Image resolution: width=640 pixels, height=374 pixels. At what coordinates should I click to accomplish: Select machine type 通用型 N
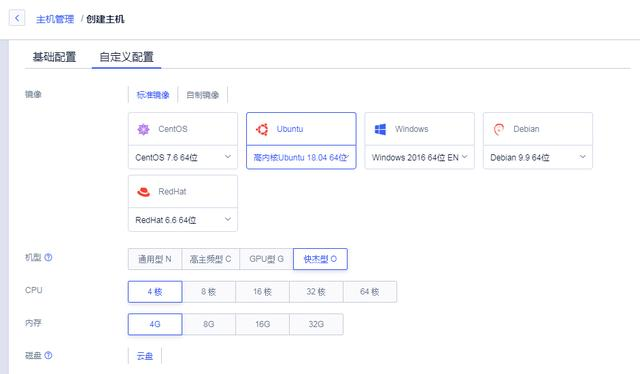(x=155, y=259)
